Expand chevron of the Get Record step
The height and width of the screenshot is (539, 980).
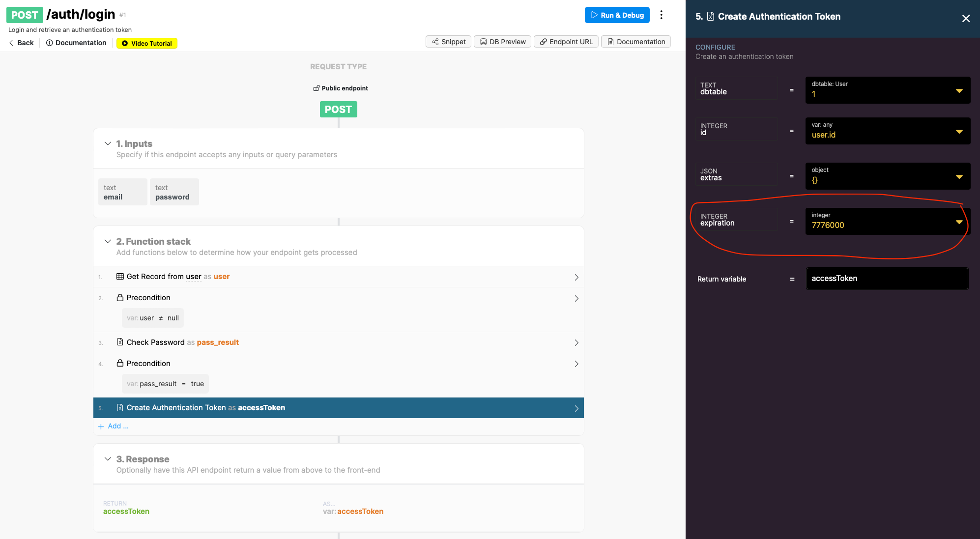coord(576,277)
